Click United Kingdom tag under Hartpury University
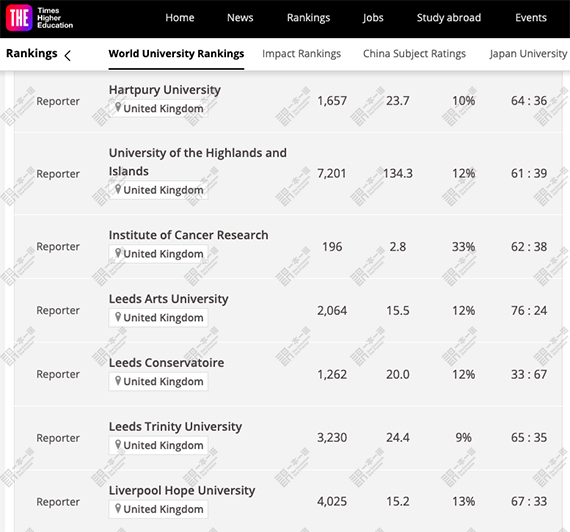The image size is (570, 532). [158, 108]
